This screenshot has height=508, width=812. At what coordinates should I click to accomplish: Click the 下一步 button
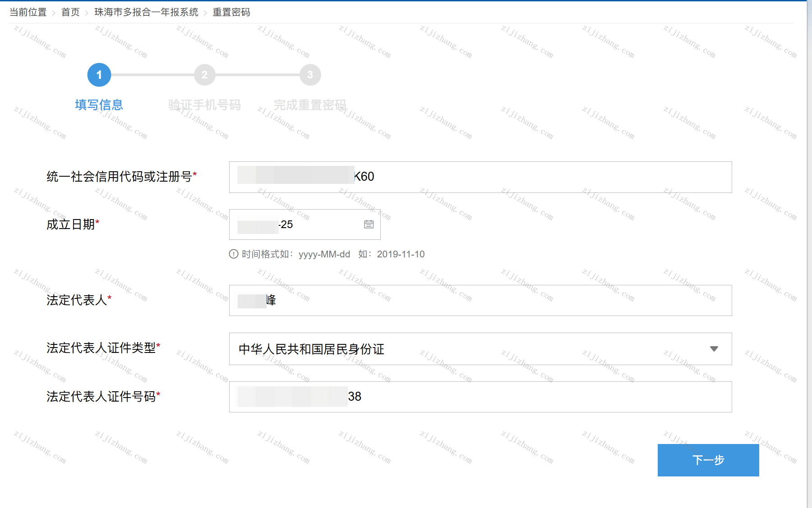click(x=708, y=460)
